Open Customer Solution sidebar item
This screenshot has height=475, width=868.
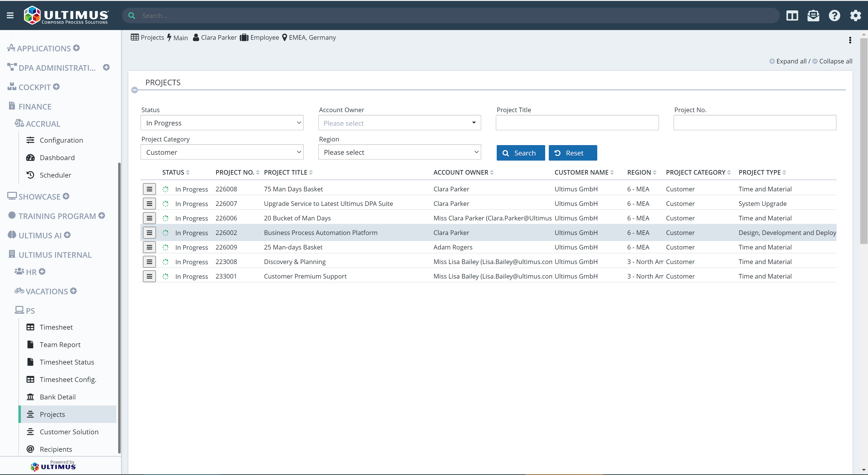click(x=69, y=432)
